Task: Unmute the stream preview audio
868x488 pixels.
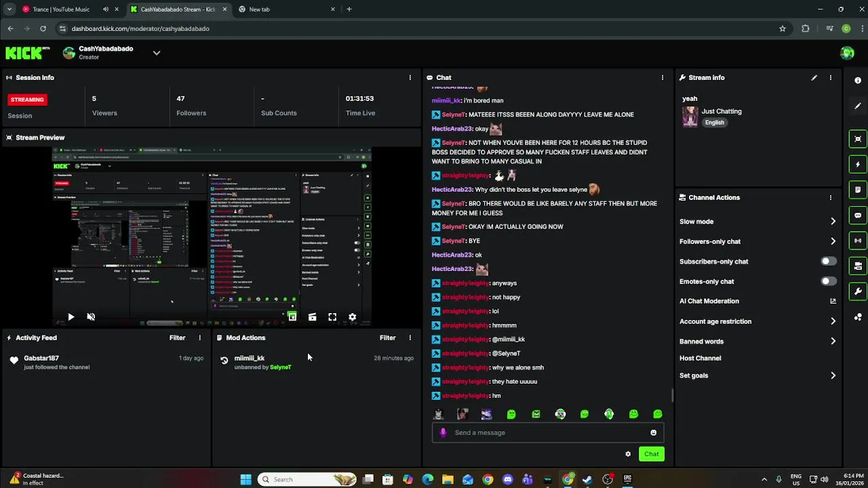Action: [x=91, y=317]
